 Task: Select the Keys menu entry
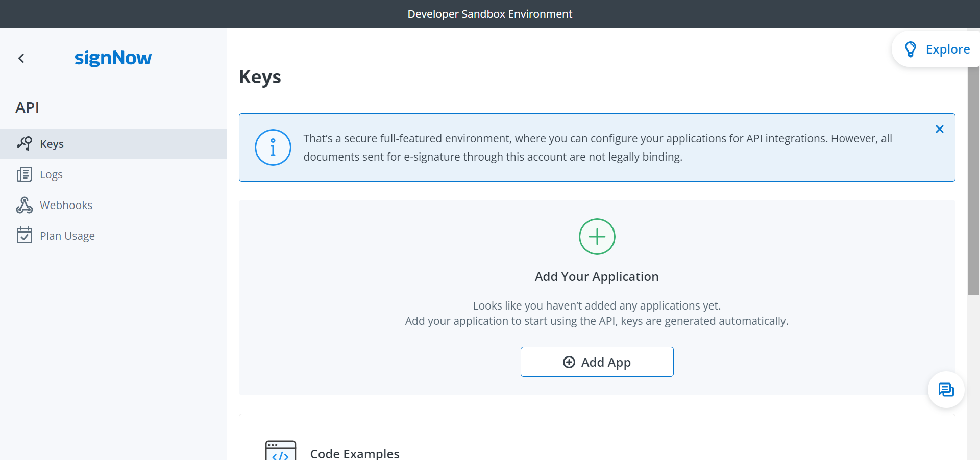[x=52, y=143]
